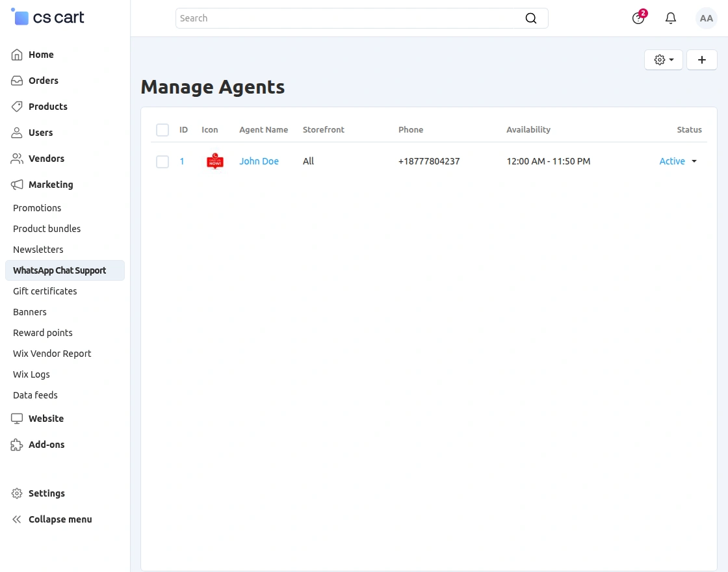Open the John Doe agent link
The width and height of the screenshot is (728, 572).
tap(259, 161)
